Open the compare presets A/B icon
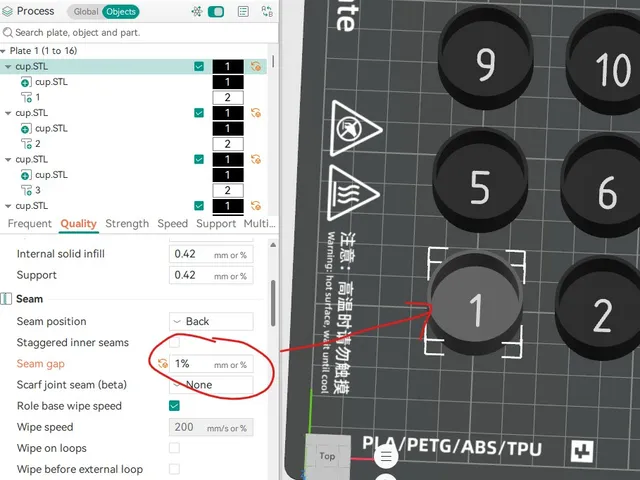The width and height of the screenshot is (640, 480). pos(267,11)
